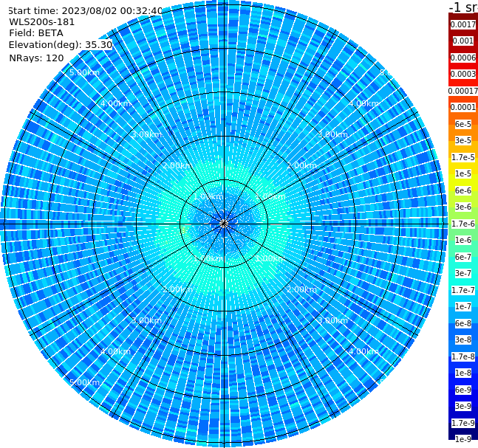The image size is (478, 448).
Task: Select the 0.0006 colorbar label
Action: [x=463, y=58]
